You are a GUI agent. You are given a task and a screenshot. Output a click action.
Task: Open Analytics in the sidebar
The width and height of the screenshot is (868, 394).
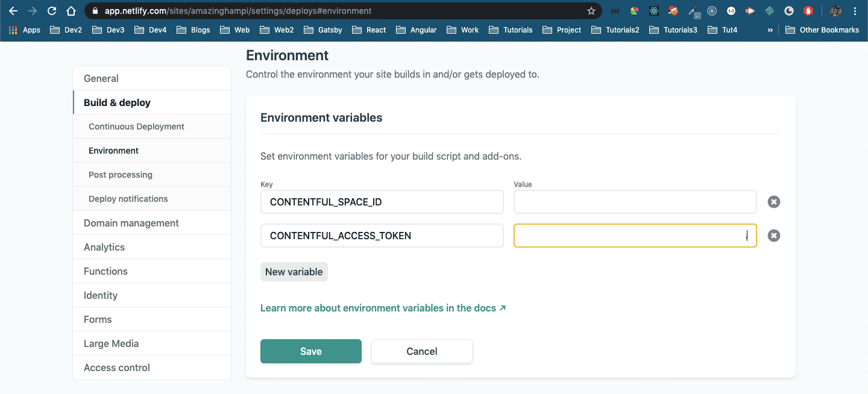[152, 247]
